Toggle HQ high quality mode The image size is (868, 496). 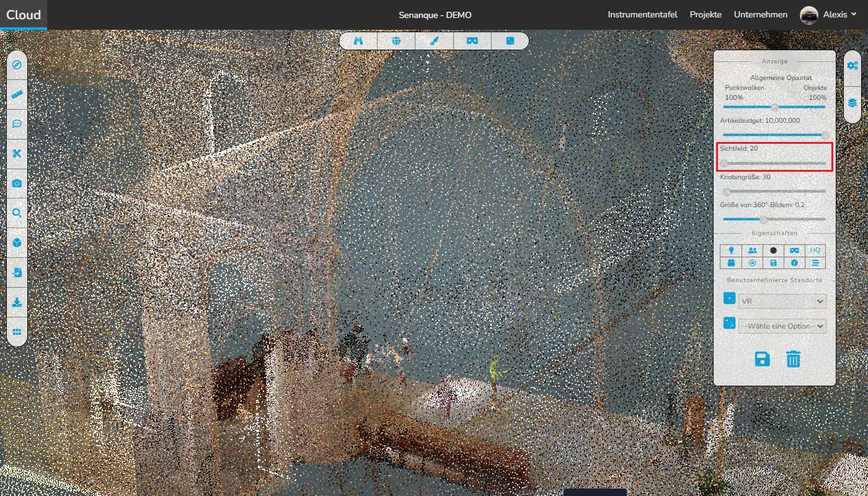coord(815,250)
